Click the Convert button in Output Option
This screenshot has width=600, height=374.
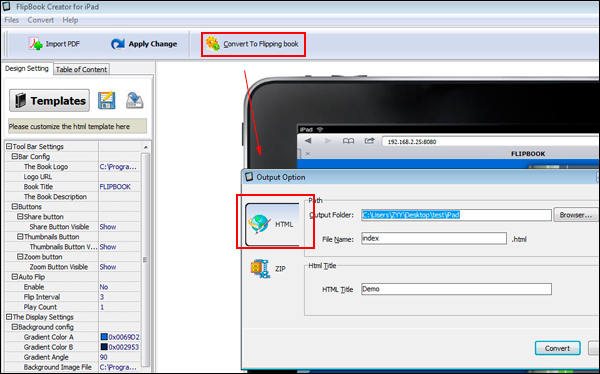point(558,348)
